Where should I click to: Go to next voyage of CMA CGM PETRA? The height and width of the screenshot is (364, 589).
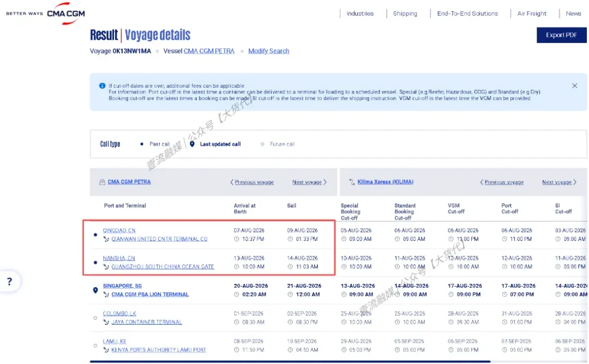pos(310,182)
